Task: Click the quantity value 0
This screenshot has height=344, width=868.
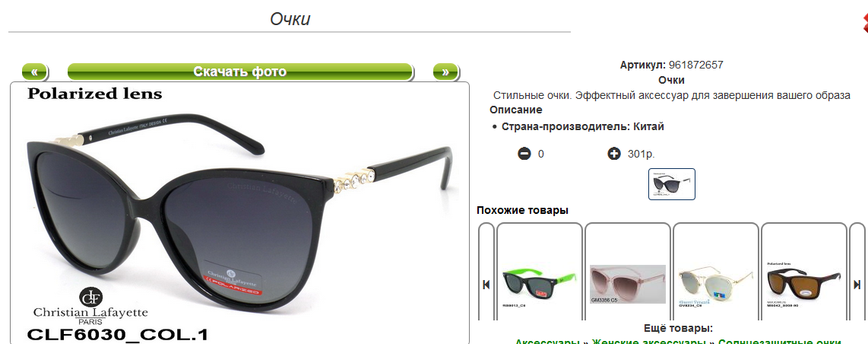Action: tap(541, 154)
